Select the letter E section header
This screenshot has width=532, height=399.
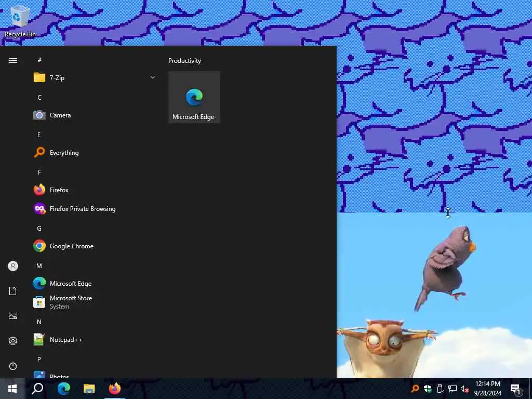(x=39, y=135)
